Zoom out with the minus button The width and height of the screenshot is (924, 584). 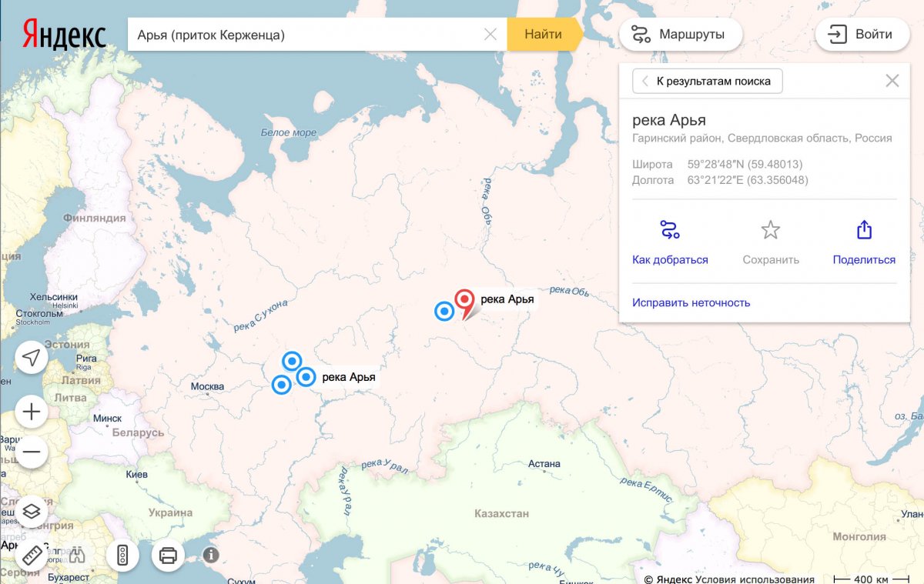click(x=32, y=451)
